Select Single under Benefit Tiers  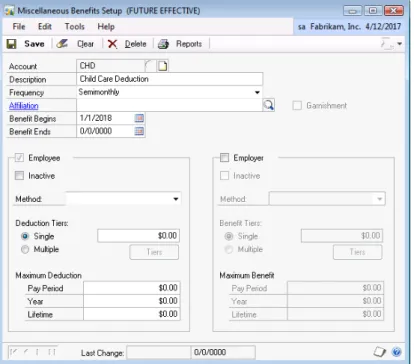coord(229,236)
